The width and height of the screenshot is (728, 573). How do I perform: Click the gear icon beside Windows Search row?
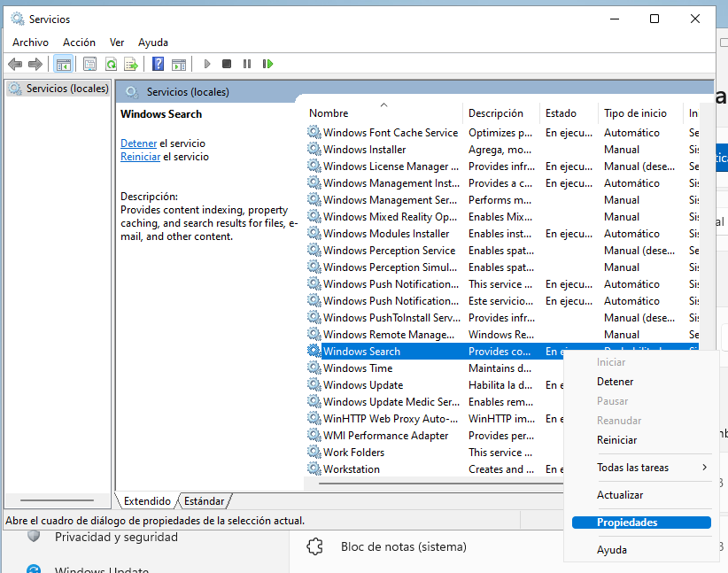pos(314,351)
